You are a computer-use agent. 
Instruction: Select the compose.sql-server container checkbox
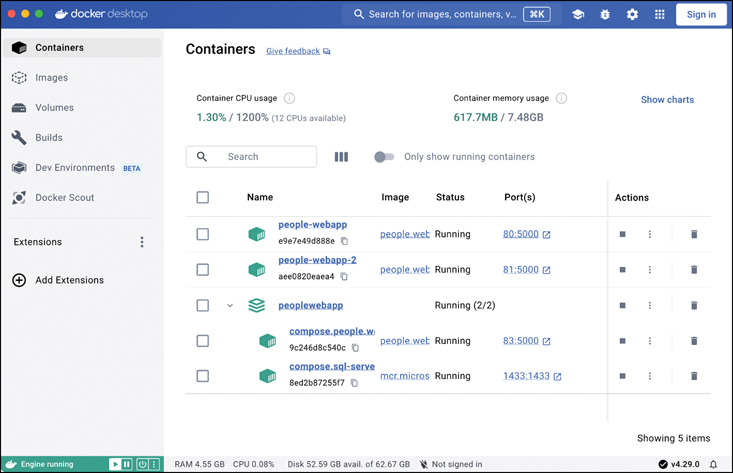(203, 376)
